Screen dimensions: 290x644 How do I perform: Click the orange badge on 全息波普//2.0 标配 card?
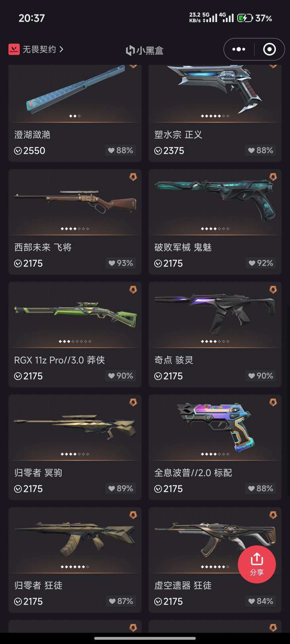(273, 402)
